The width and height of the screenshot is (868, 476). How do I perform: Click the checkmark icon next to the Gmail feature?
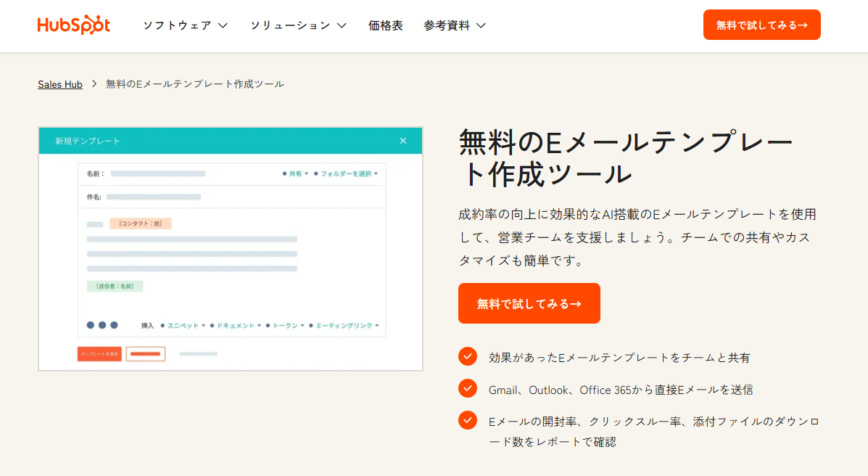click(x=467, y=389)
